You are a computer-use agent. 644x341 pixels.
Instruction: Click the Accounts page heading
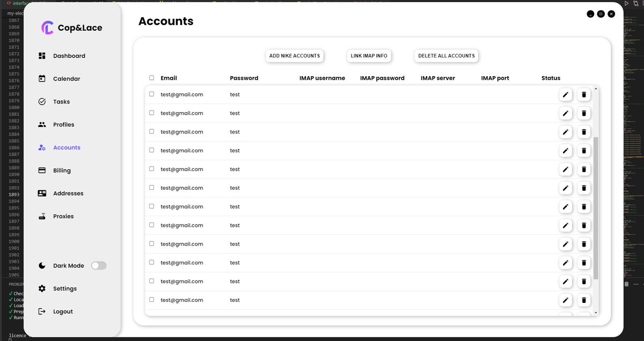tap(166, 21)
